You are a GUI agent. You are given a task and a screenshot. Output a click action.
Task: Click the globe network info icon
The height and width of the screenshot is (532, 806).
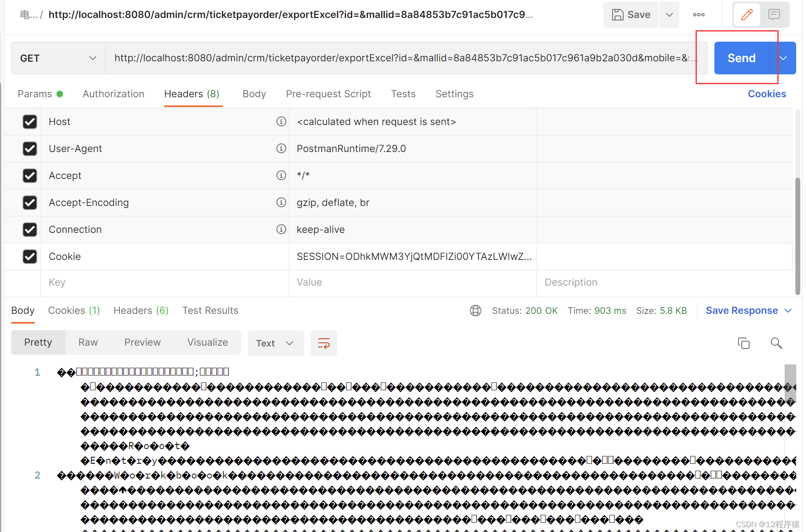pyautogui.click(x=475, y=311)
